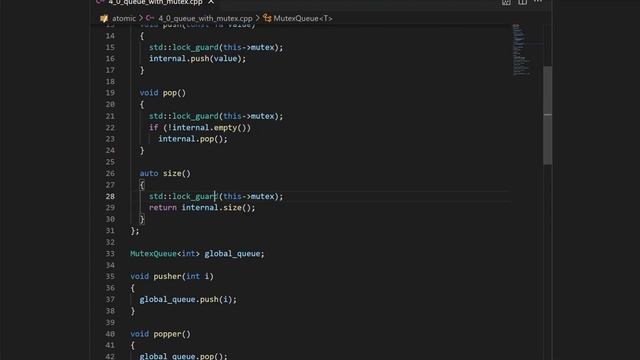Click 'void pop()' on line 19

[x=163, y=93]
